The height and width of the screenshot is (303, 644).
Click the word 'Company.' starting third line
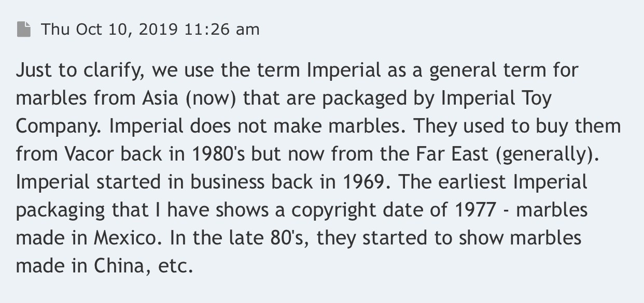[58, 126]
